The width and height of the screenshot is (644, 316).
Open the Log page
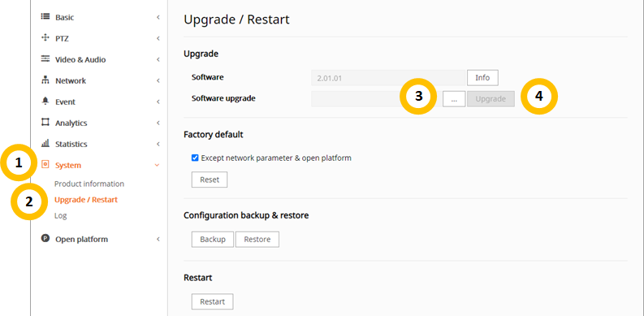point(60,216)
